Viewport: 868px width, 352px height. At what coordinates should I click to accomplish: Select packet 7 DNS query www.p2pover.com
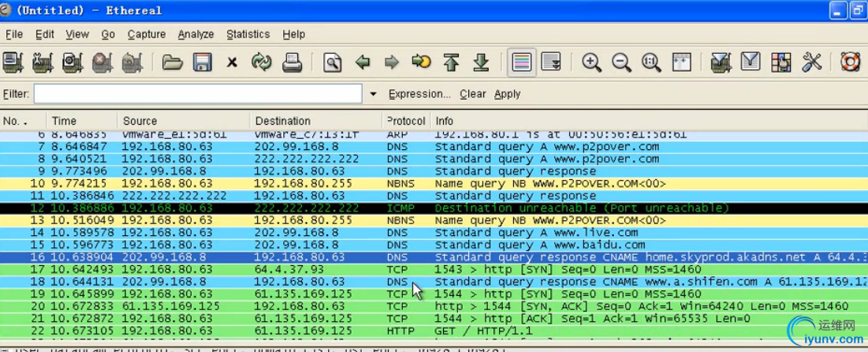[434, 147]
